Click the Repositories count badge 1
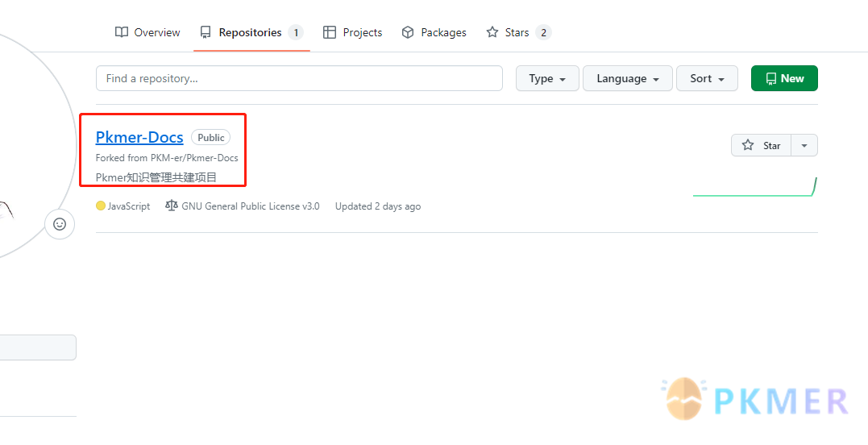The height and width of the screenshot is (445, 868). [296, 33]
